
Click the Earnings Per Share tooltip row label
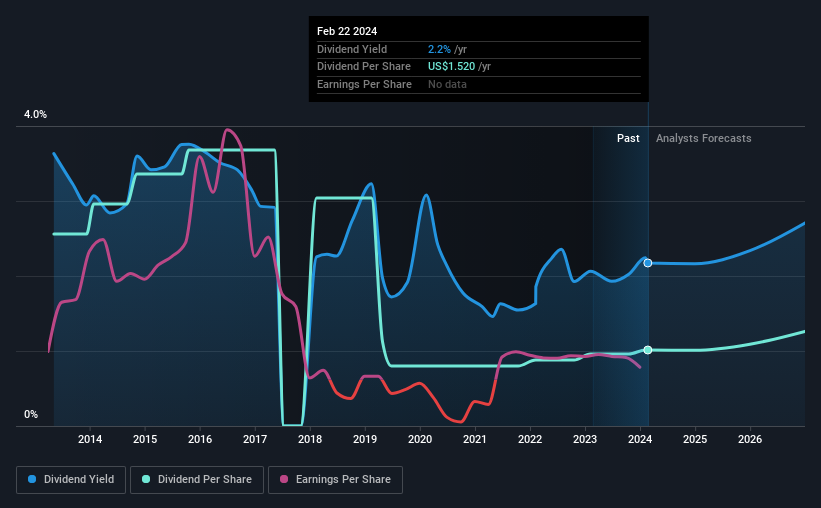(364, 84)
